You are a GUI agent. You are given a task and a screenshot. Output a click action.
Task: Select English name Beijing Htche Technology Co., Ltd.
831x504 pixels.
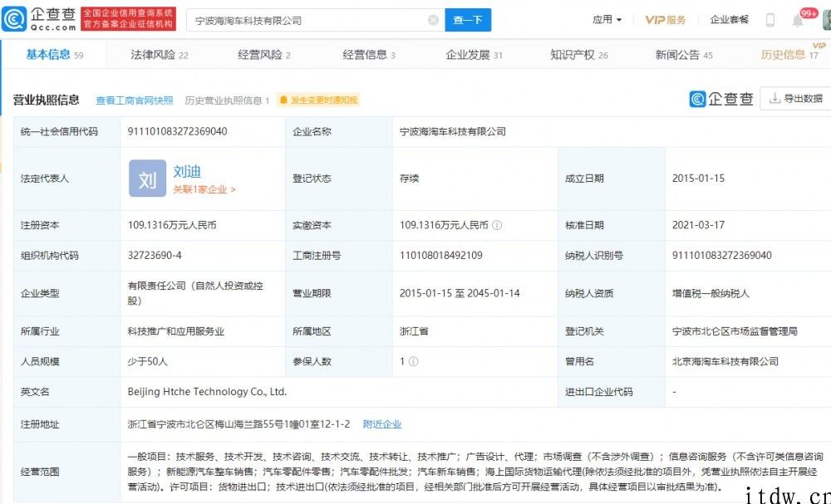207,392
